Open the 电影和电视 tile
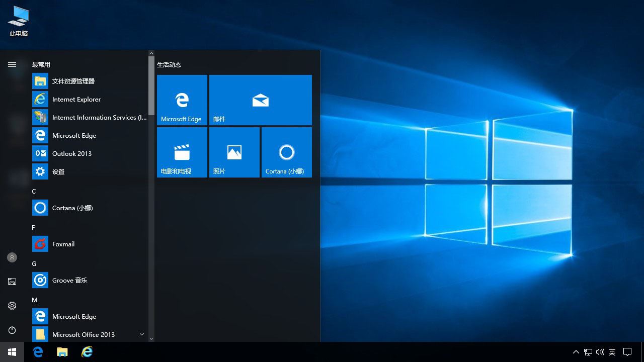Screen dimensions: 644x362 (x=182, y=152)
